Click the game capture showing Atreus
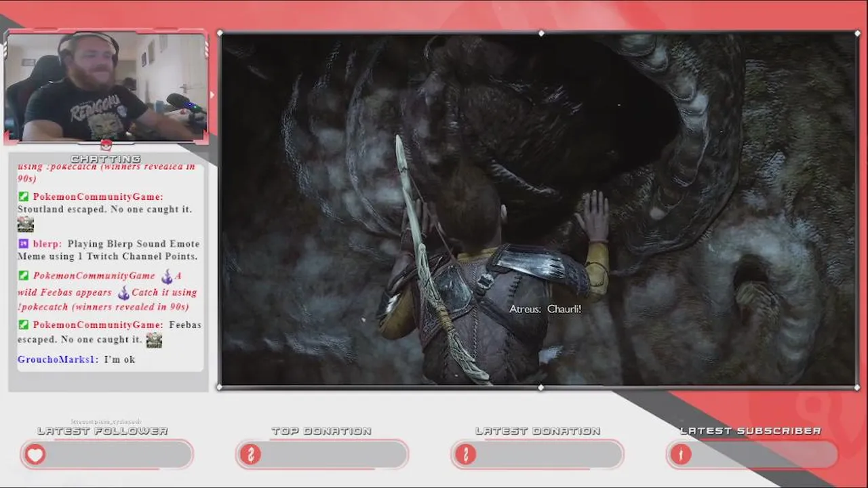 coord(539,210)
